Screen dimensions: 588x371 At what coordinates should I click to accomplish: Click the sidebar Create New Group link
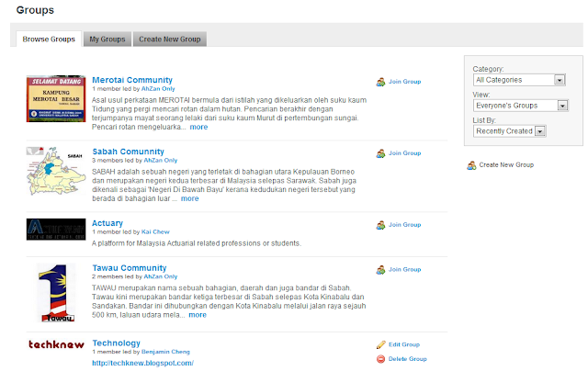pos(506,165)
